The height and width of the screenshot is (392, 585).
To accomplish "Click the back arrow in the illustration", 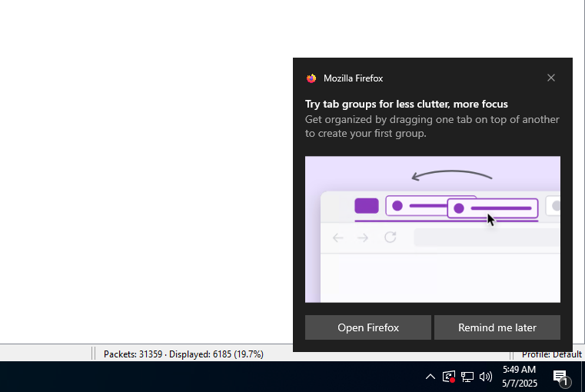I will 337,238.
